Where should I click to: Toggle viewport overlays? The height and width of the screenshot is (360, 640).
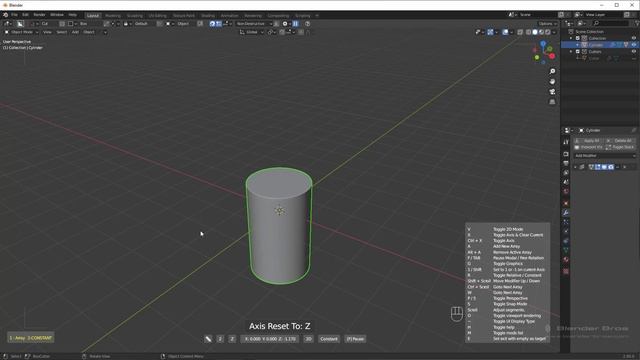(x=505, y=32)
